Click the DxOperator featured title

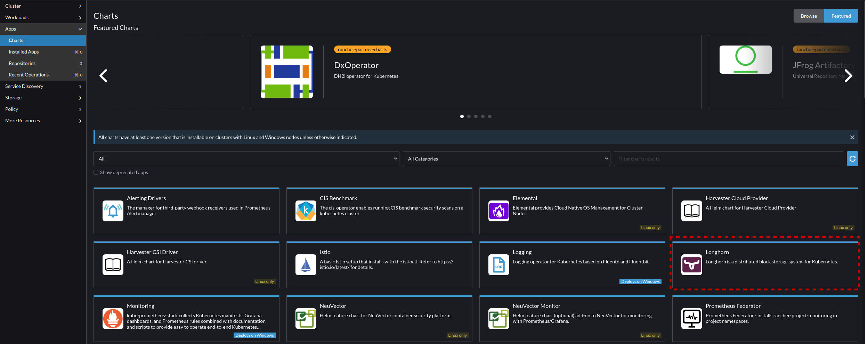(x=356, y=65)
